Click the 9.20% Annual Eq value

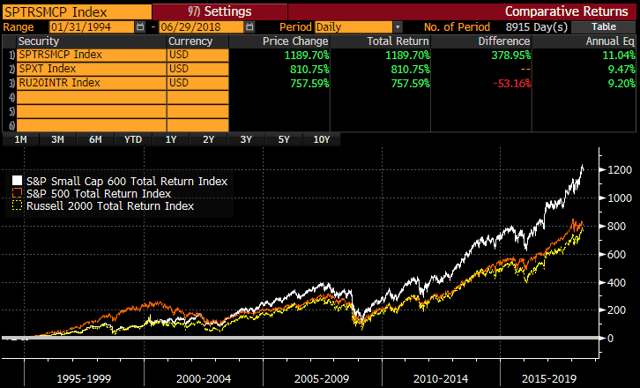tap(622, 83)
